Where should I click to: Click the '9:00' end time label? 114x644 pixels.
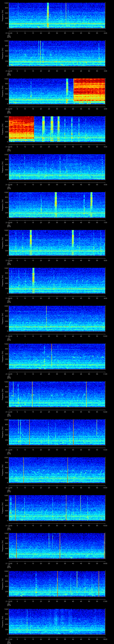click(105, 298)
